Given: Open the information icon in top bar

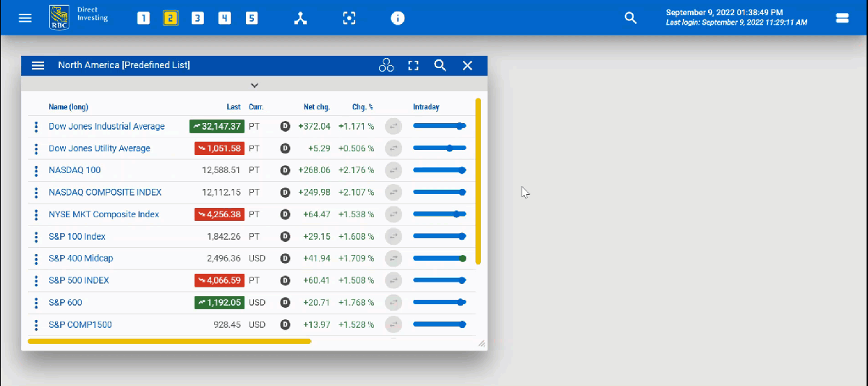Looking at the screenshot, I should [x=398, y=18].
